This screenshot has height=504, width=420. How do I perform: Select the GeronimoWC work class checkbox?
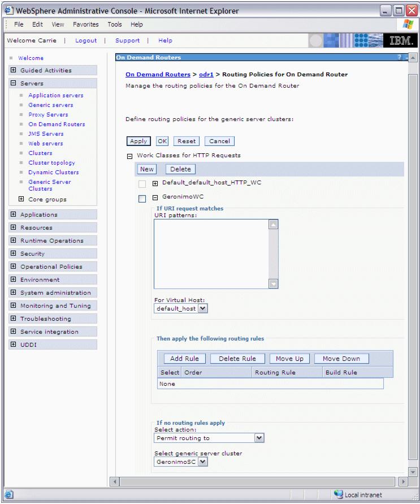click(x=142, y=199)
